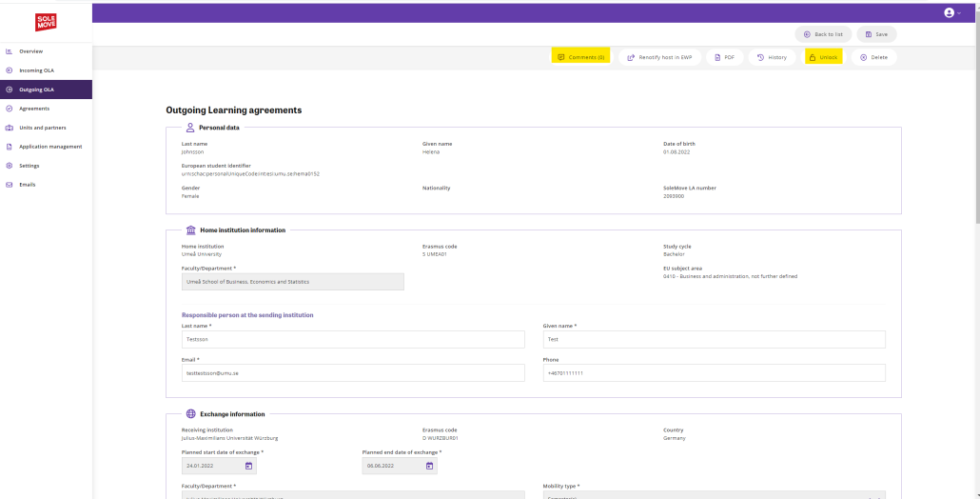
Task: Click the Personal data person icon
Action: point(190,128)
